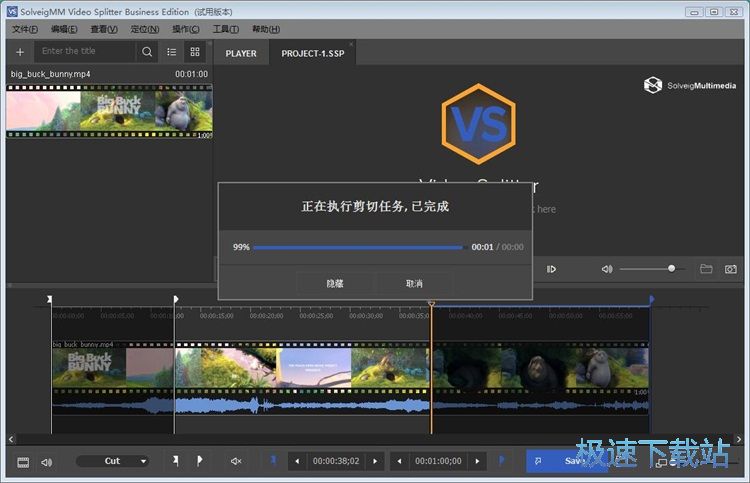Open the 编辑(E) menu
The height and width of the screenshot is (483, 750).
[64, 29]
